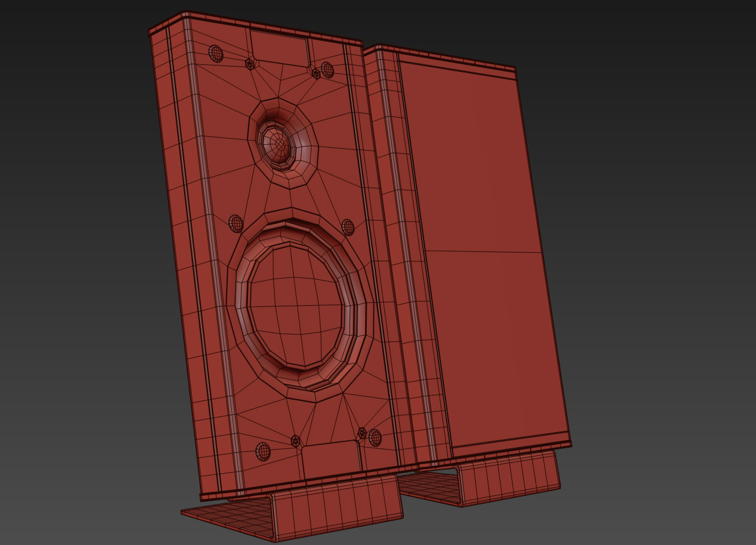Screen dimensions: 756x545
Task: Select the large woofer cone on the front speaker
Action: 297,306
